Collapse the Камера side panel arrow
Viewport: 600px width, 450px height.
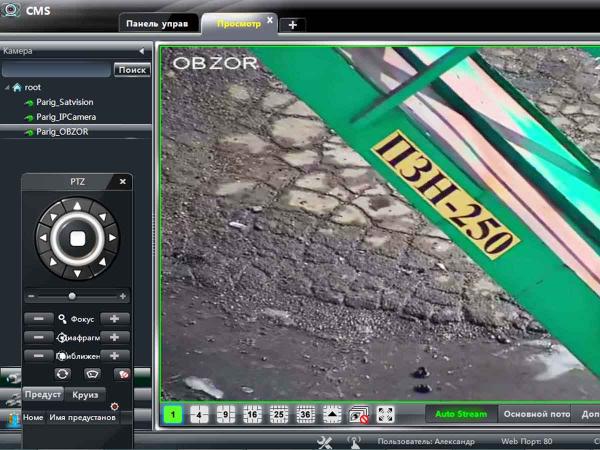(x=141, y=50)
